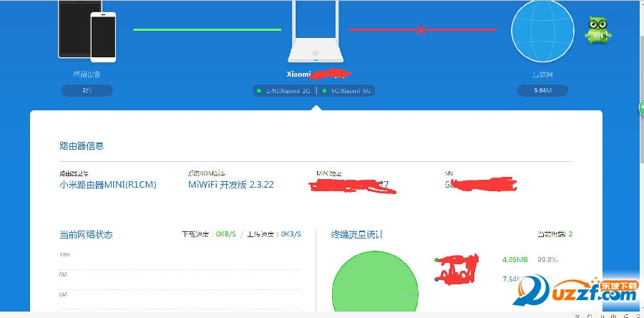The height and width of the screenshot is (318, 644).
Task: Click the 小米路由器MINI(R1CM) model value
Action: pyautogui.click(x=108, y=185)
